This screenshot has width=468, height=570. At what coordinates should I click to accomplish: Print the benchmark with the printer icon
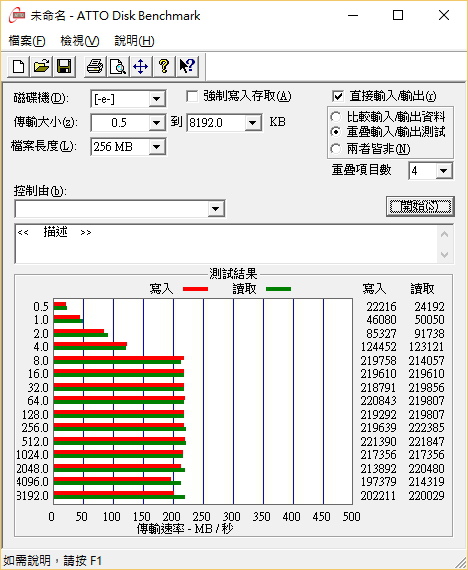point(95,67)
